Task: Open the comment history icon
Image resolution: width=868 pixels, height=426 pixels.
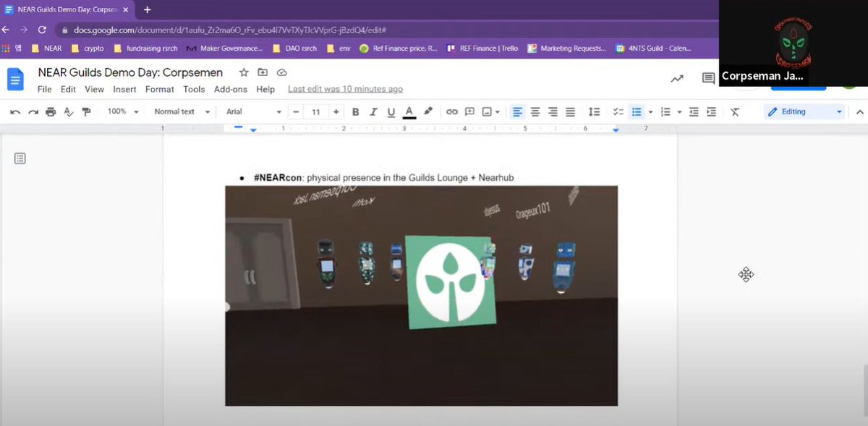Action: point(709,79)
